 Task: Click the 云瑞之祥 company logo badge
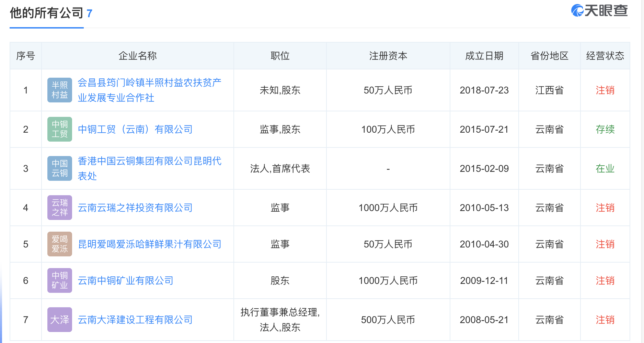point(60,208)
